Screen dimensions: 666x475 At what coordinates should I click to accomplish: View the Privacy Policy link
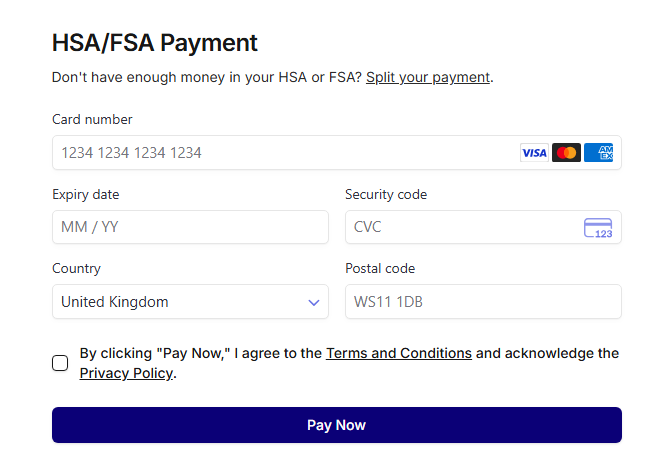pyautogui.click(x=126, y=373)
